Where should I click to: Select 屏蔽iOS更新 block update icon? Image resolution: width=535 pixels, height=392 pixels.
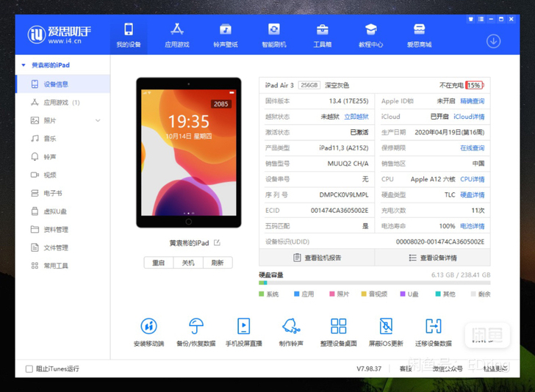pos(386,326)
